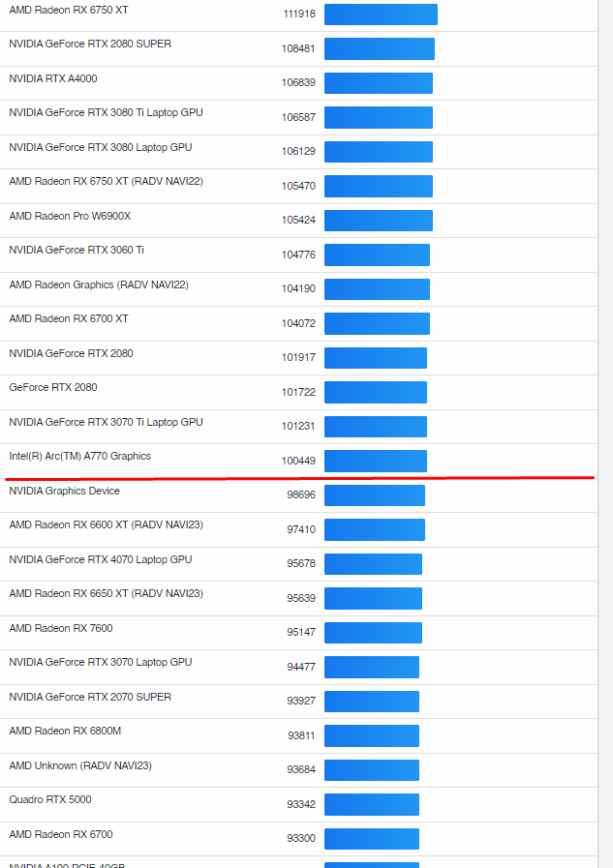Select score value 93684

(x=301, y=769)
